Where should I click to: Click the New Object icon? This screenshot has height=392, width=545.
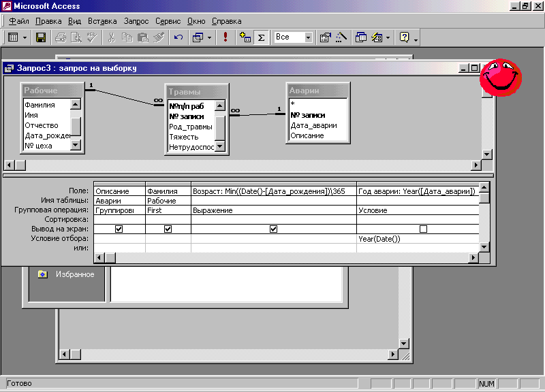click(x=377, y=37)
